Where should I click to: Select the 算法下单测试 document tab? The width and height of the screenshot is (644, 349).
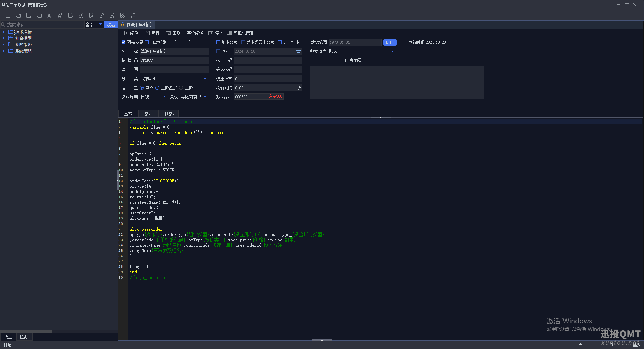[136, 24]
